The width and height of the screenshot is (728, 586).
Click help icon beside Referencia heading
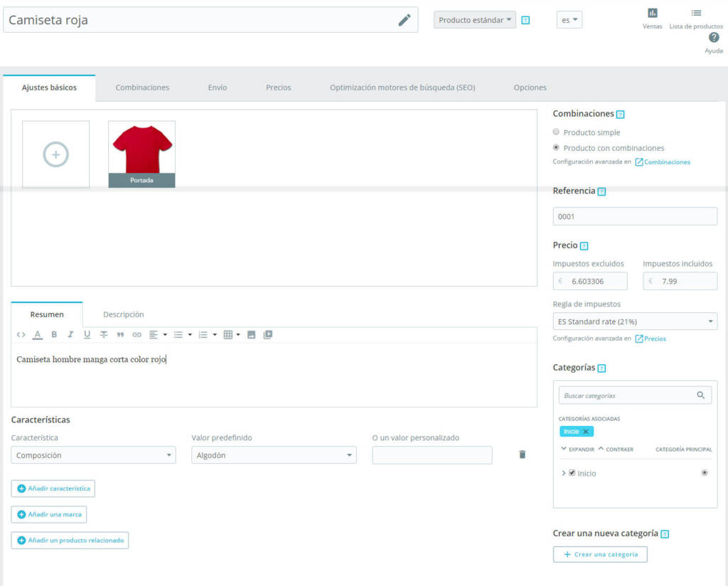pyautogui.click(x=601, y=191)
